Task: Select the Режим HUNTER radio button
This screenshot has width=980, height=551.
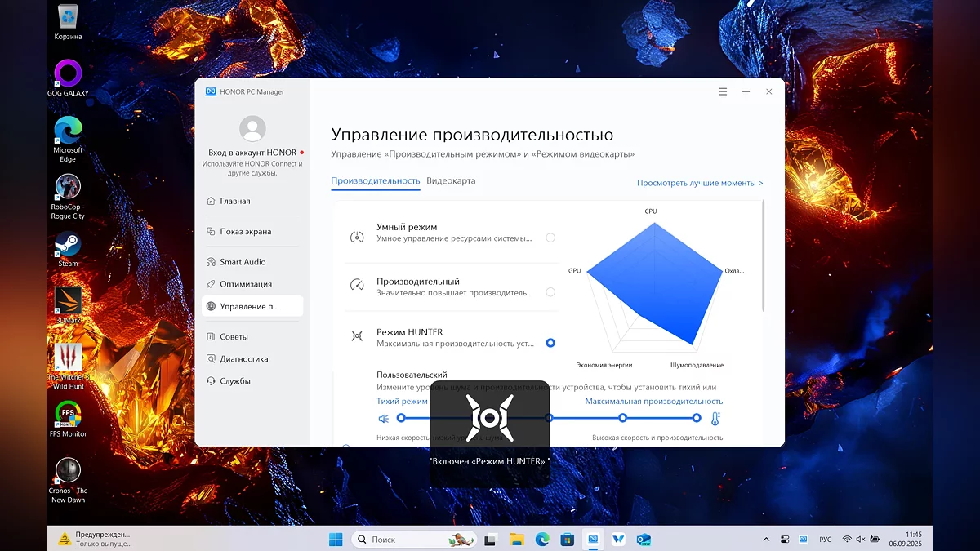Action: click(550, 343)
